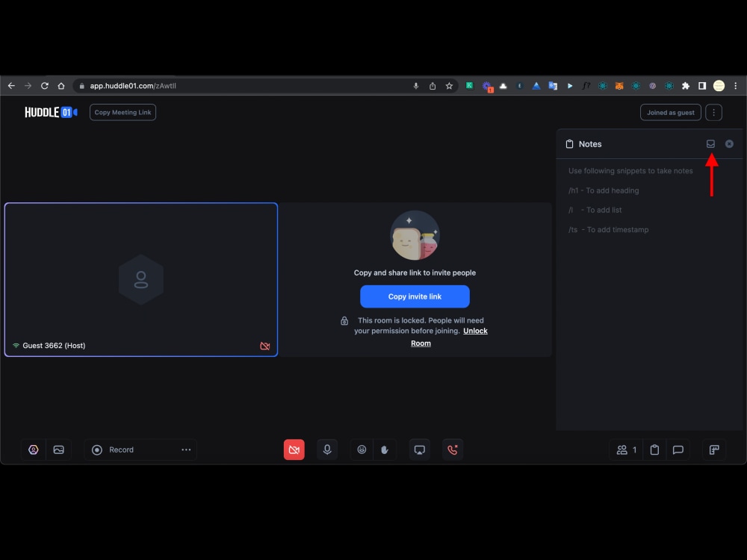Screen dimensions: 747x560
Task: Toggle the browser side panel icon
Action: click(701, 86)
